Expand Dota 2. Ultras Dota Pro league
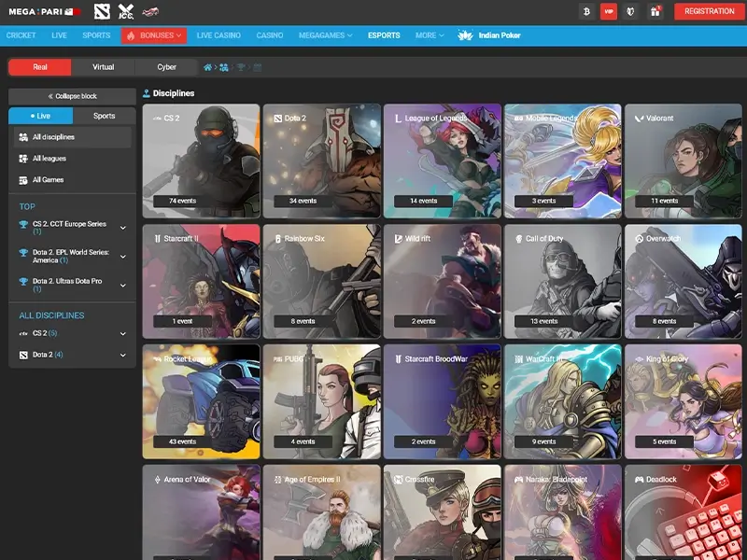747x560 pixels. pyautogui.click(x=123, y=286)
